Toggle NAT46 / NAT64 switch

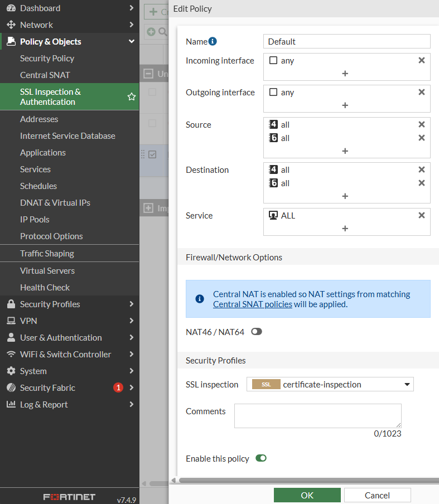coord(256,332)
